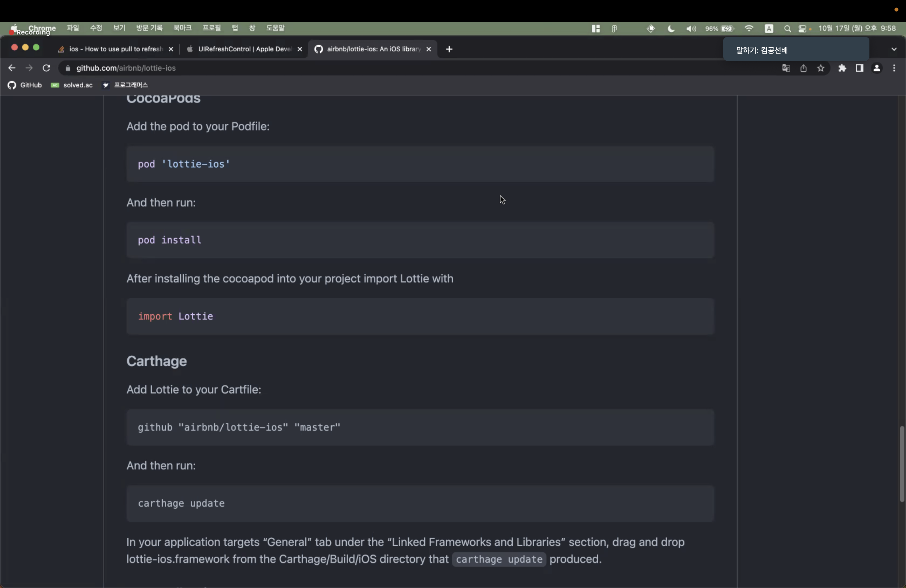Open the solved.ac bookmark
This screenshot has width=906, height=588.
pyautogui.click(x=72, y=85)
